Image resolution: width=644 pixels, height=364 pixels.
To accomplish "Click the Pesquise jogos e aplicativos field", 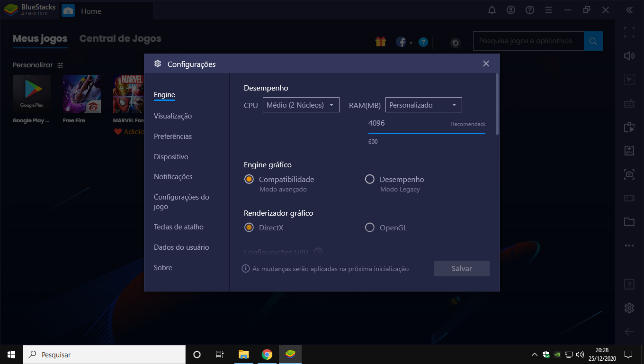I will [x=528, y=41].
